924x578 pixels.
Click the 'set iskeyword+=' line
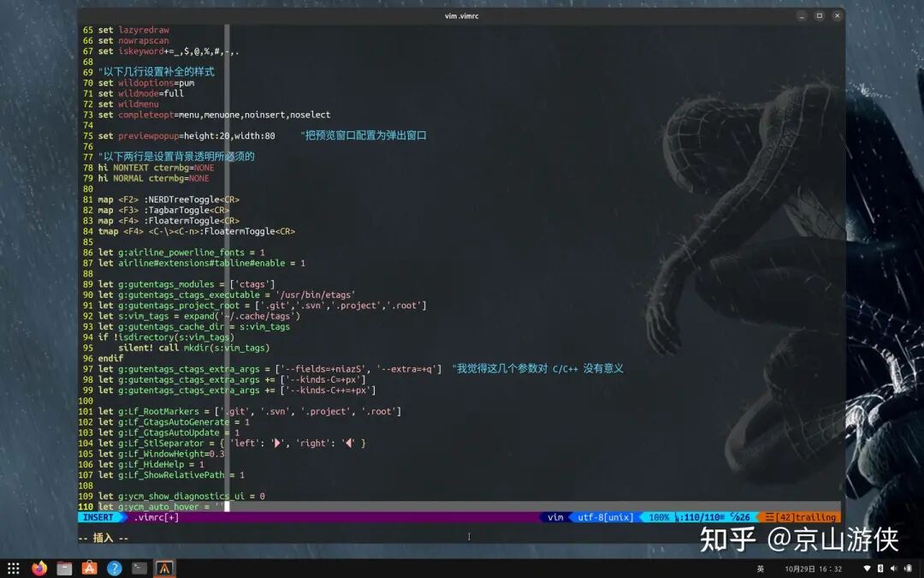[x=169, y=51]
